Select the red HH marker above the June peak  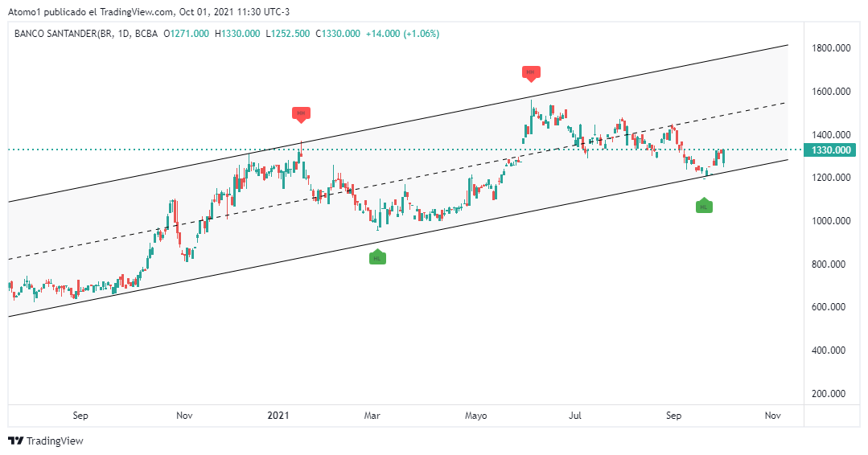[530, 72]
